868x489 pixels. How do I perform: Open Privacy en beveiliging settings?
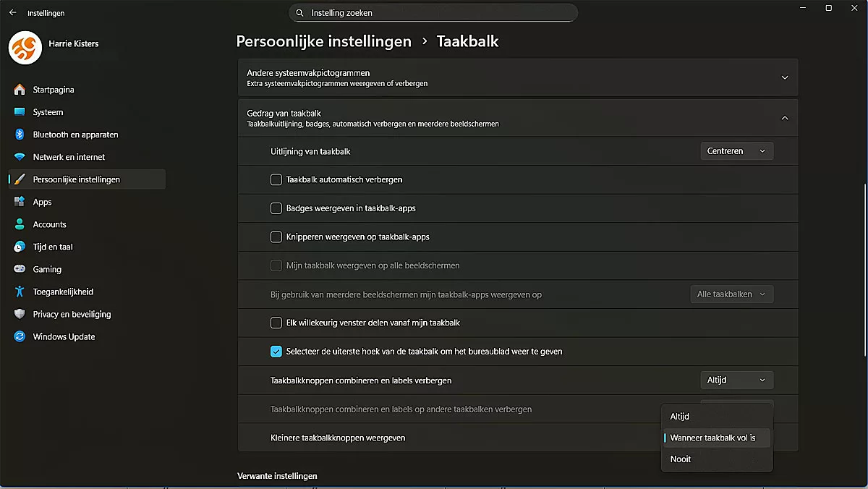click(x=71, y=313)
